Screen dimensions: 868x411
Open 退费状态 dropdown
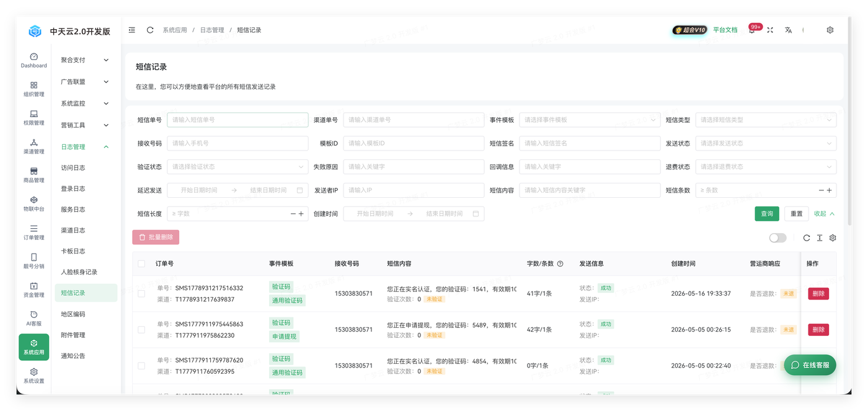766,167
